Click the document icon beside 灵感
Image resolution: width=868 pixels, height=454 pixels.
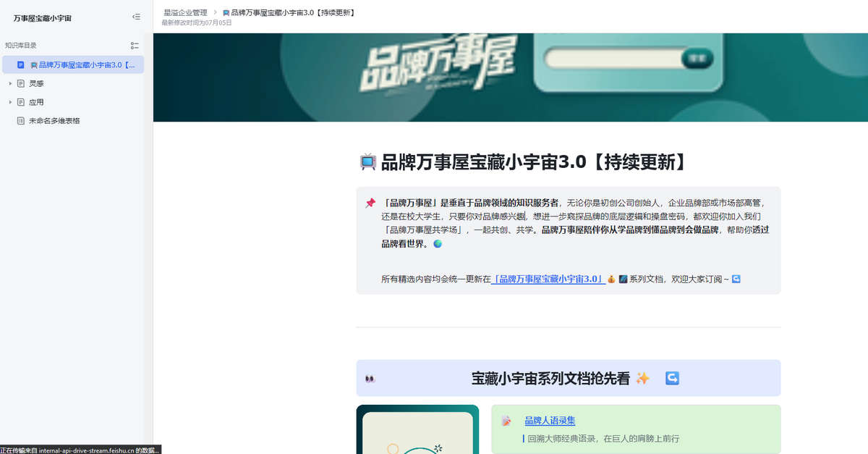[x=21, y=83]
